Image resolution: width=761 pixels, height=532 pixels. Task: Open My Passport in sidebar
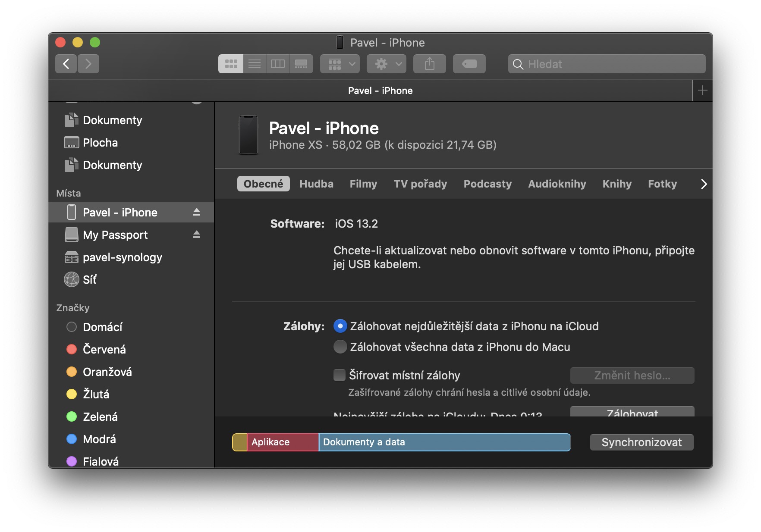pos(131,235)
